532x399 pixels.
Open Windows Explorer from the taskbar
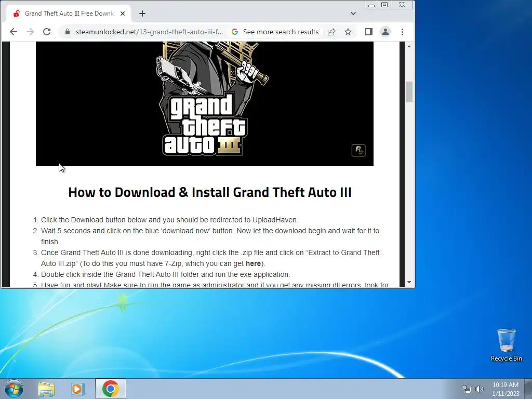(x=46, y=389)
